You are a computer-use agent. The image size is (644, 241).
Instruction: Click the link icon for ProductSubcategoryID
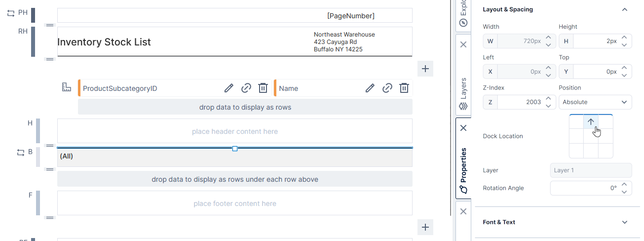click(246, 88)
